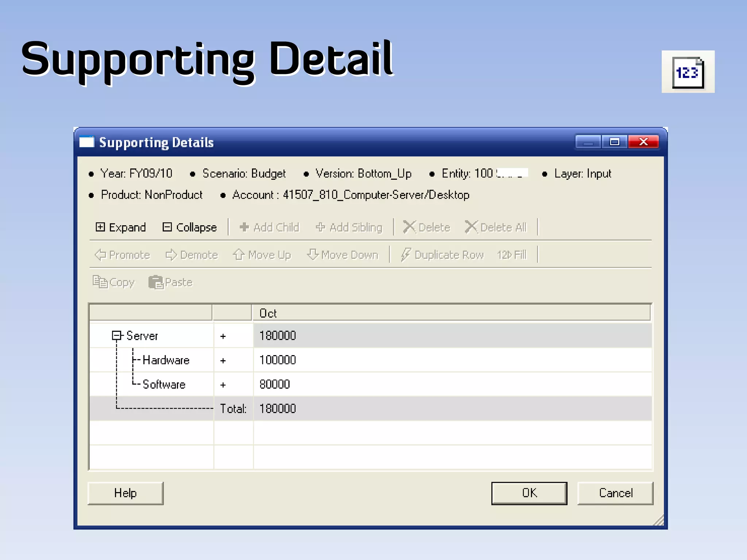Click the Cancel button

(x=616, y=493)
